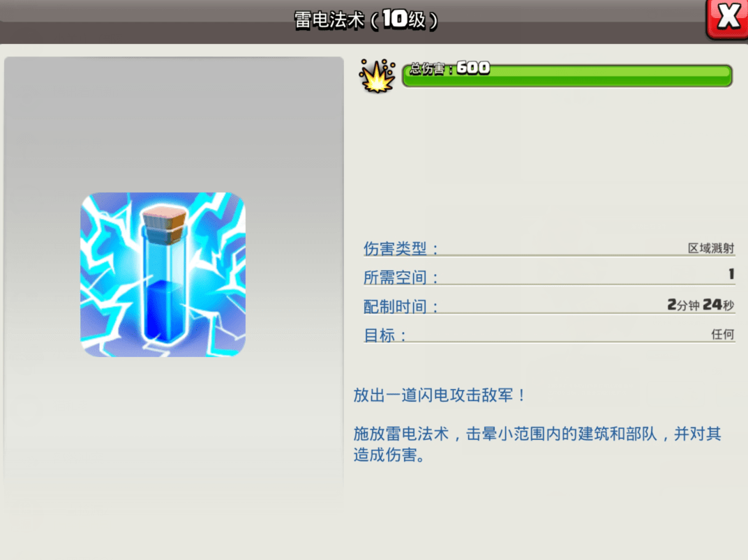The width and height of the screenshot is (748, 560).
Task: Click the 放出一道闪电攻击敌军 description line
Action: pos(440,395)
